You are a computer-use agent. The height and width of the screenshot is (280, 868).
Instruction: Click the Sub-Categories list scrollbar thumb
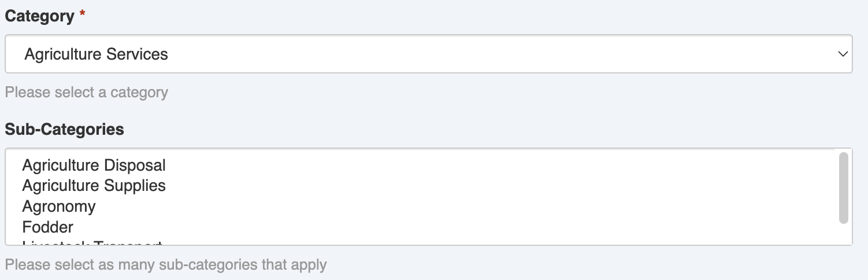click(843, 187)
